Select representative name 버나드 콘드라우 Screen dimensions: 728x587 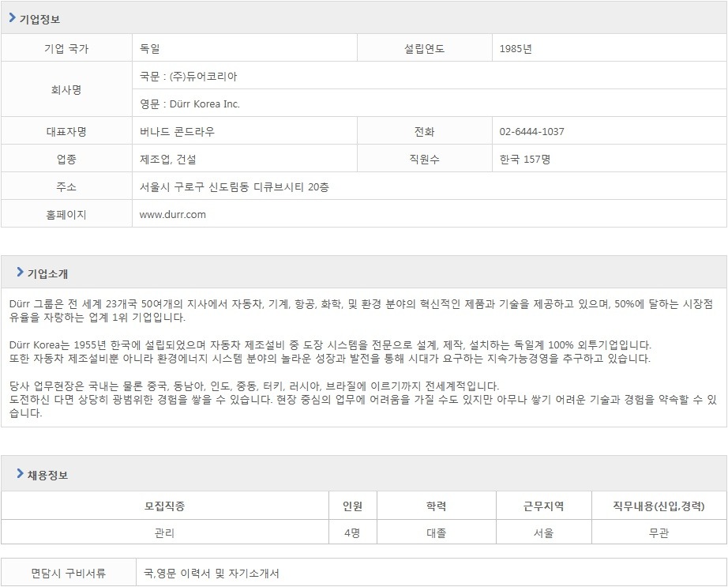[x=178, y=132]
